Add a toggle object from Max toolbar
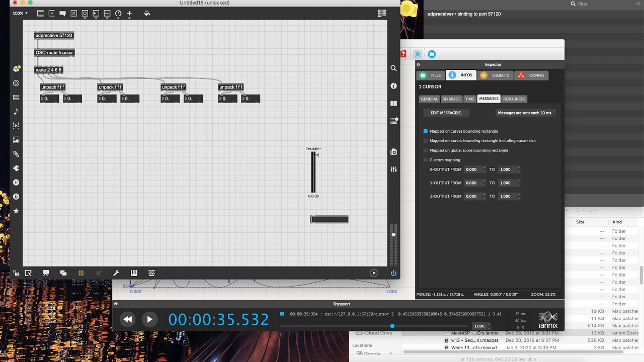This screenshot has width=644, height=362. (73, 13)
